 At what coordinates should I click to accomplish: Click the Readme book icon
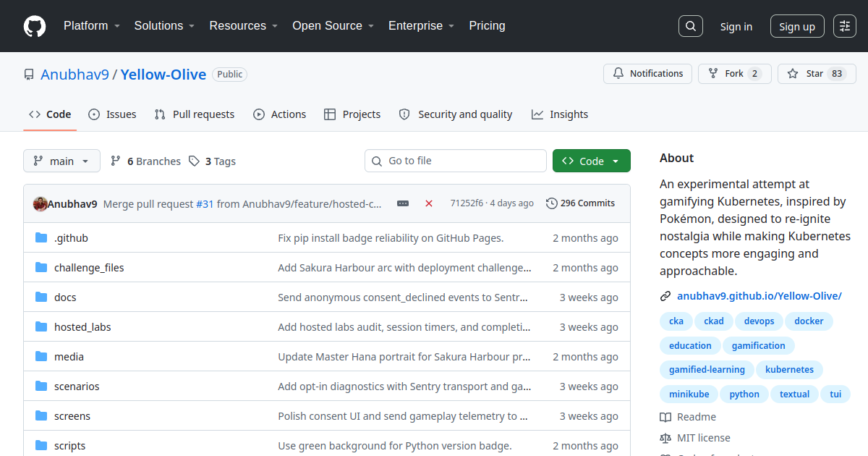point(665,417)
